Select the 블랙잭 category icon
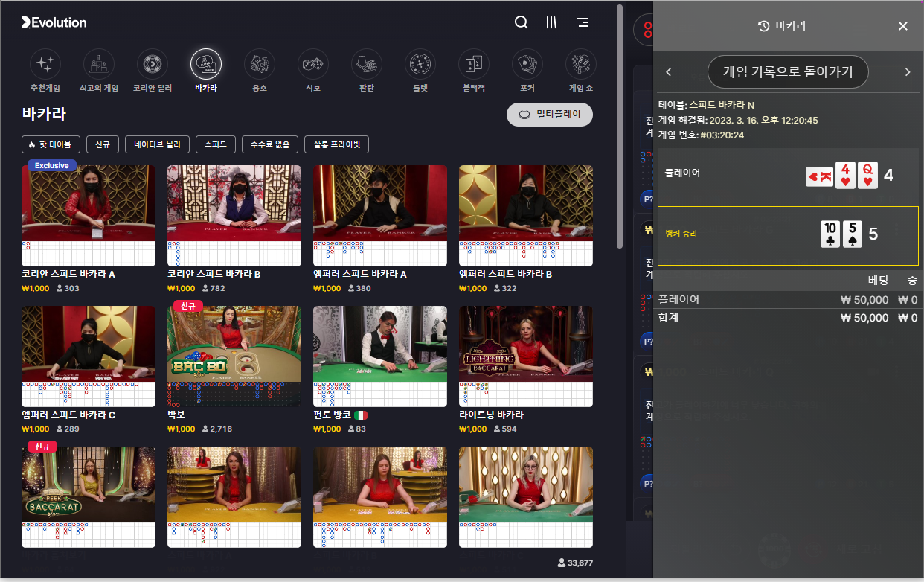Screen dimensions: 924x582 coord(474,65)
